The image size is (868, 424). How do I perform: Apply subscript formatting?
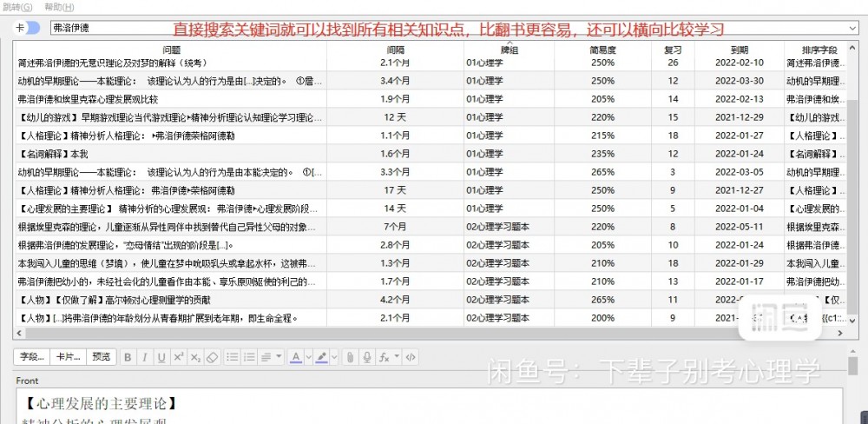click(195, 357)
